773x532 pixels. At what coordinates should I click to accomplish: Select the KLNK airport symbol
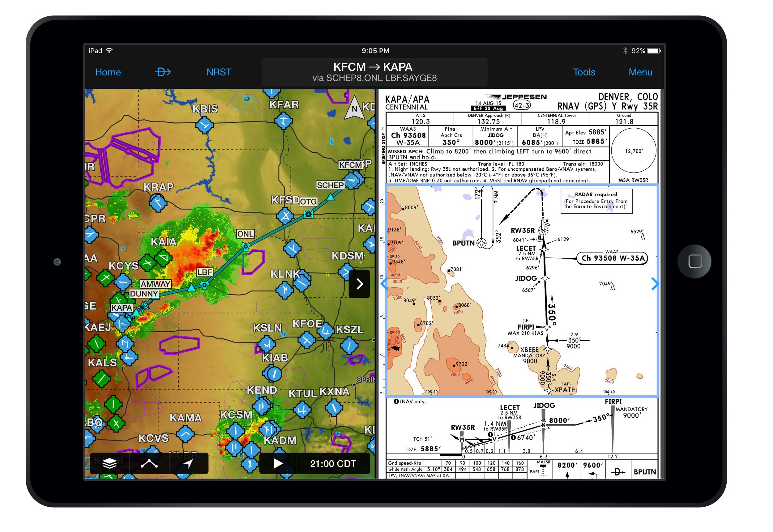(x=302, y=283)
